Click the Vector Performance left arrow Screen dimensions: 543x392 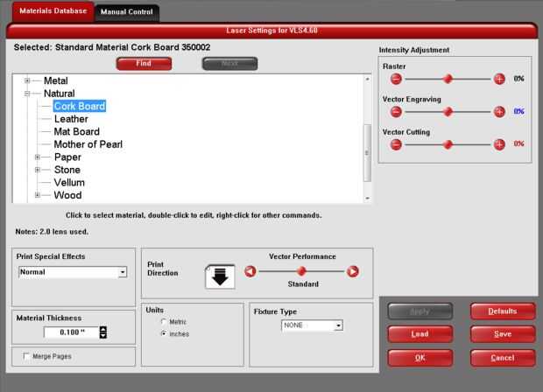tap(250, 271)
